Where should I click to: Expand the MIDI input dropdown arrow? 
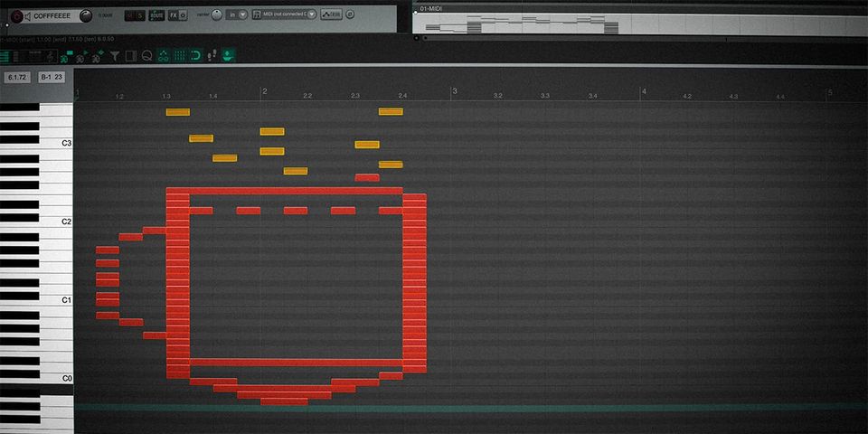click(312, 14)
